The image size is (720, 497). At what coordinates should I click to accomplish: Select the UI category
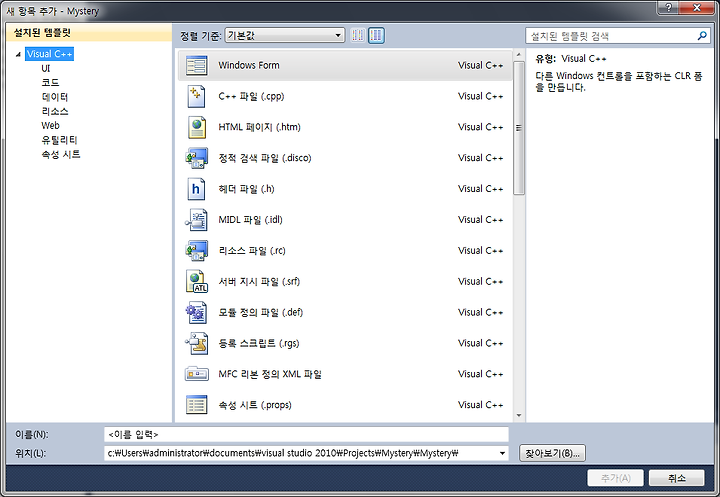45,68
